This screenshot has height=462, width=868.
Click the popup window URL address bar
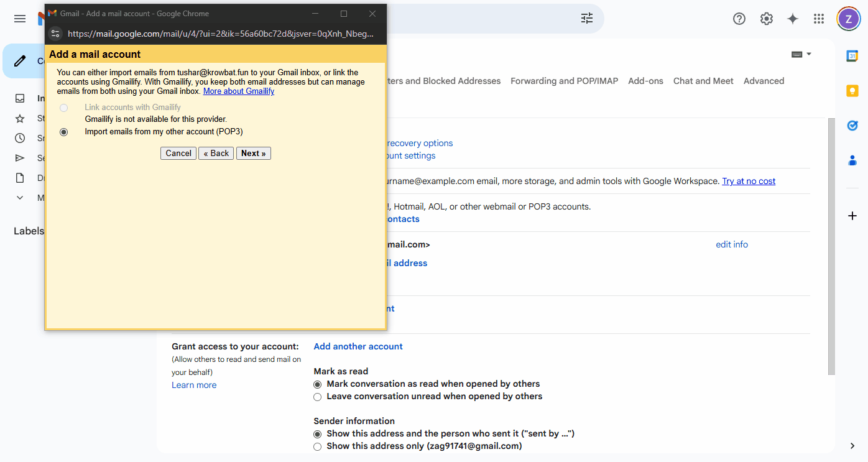coord(221,34)
